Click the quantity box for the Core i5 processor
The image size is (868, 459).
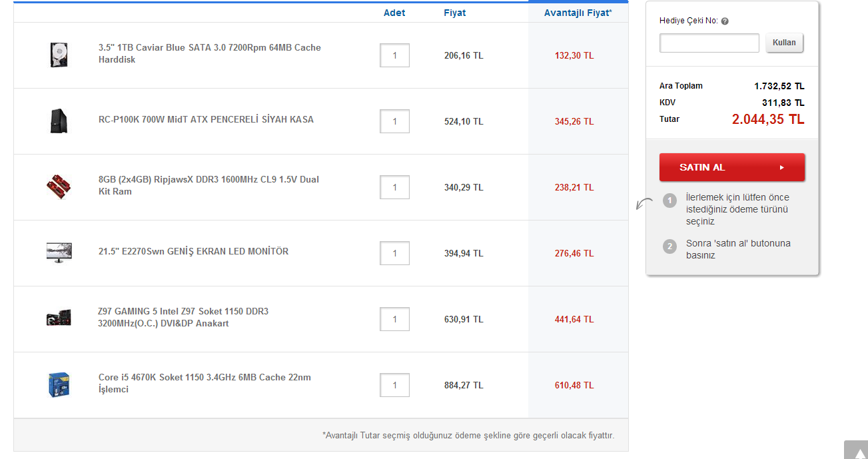pos(394,385)
